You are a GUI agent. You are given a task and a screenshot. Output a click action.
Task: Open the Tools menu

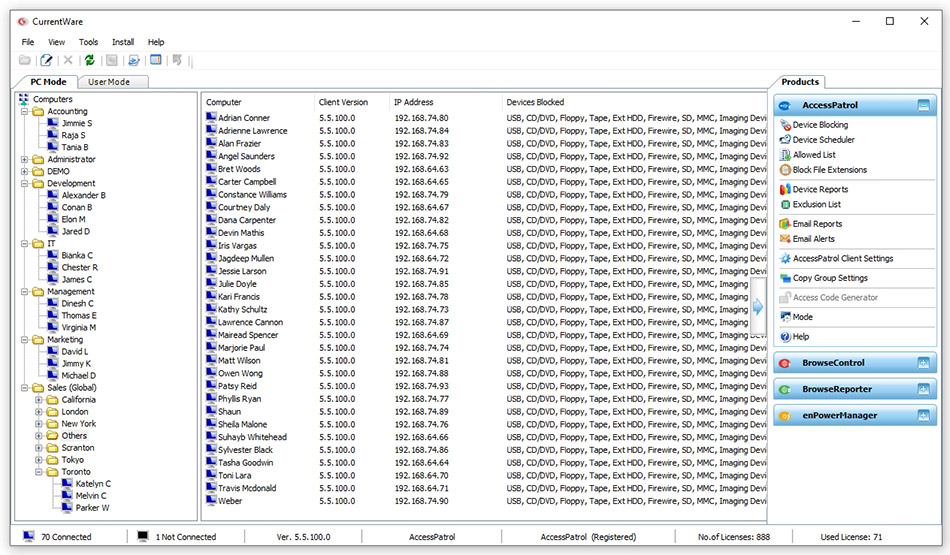tap(88, 42)
